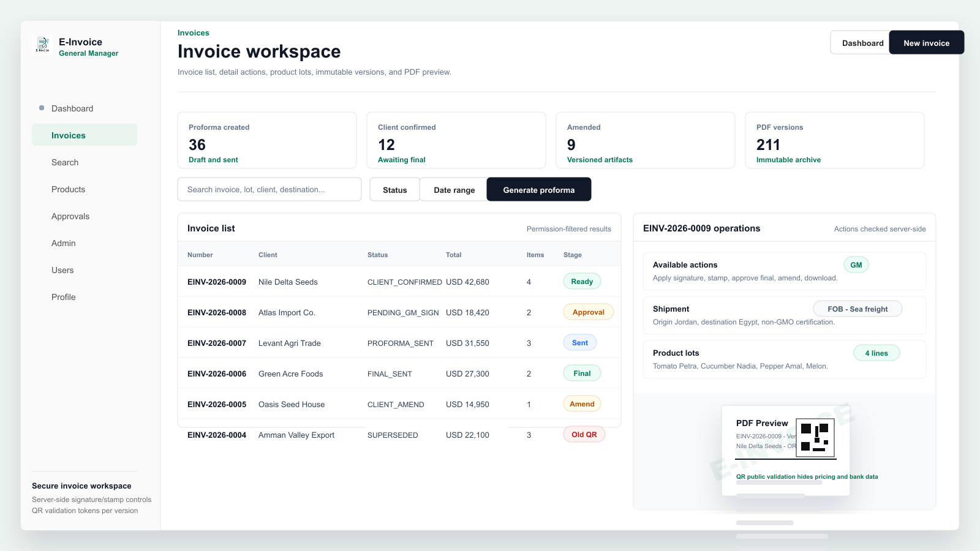Click the Client column header
Image resolution: width=980 pixels, height=551 pixels.
(268, 255)
